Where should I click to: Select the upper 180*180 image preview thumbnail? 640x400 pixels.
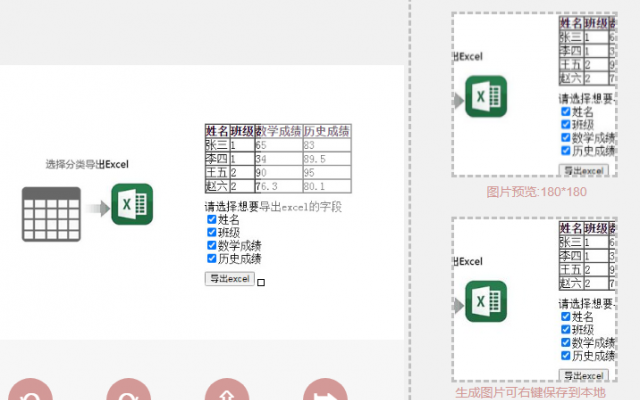pyautogui.click(x=534, y=95)
